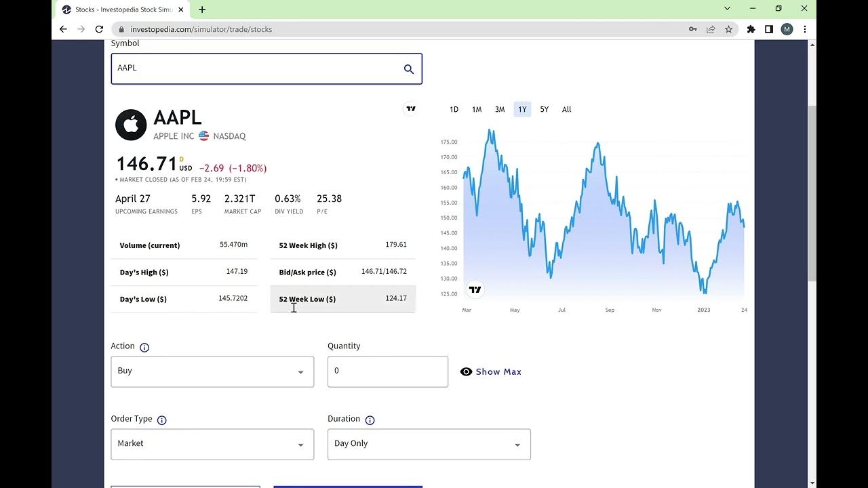This screenshot has height=488, width=868.
Task: Click the address bar URL
Action: (201, 29)
